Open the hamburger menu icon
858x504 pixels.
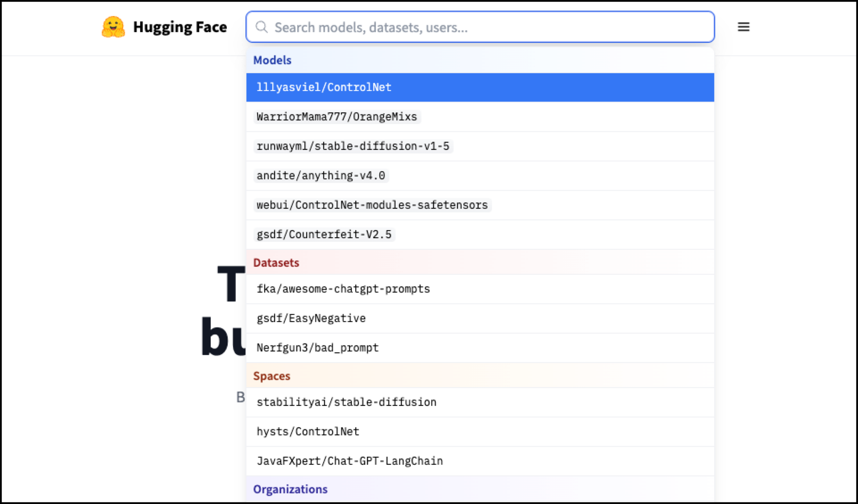click(743, 27)
